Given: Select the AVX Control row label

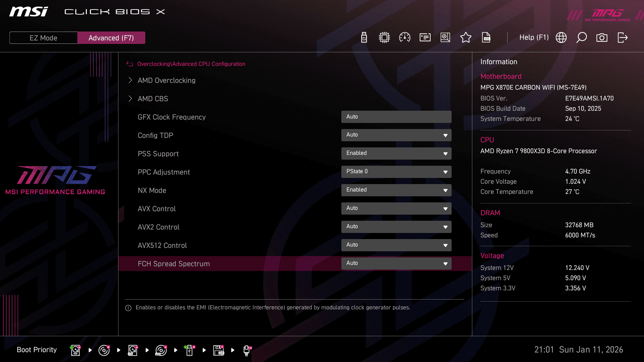Looking at the screenshot, I should [157, 209].
